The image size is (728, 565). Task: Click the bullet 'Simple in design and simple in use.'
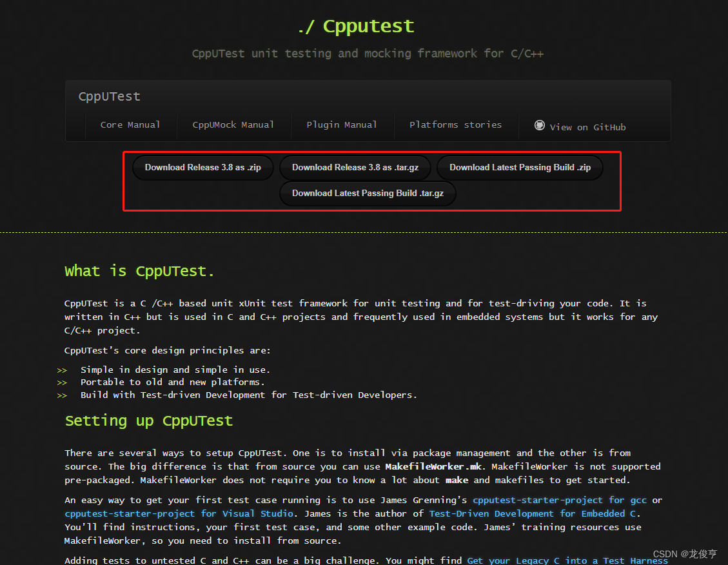pos(175,370)
